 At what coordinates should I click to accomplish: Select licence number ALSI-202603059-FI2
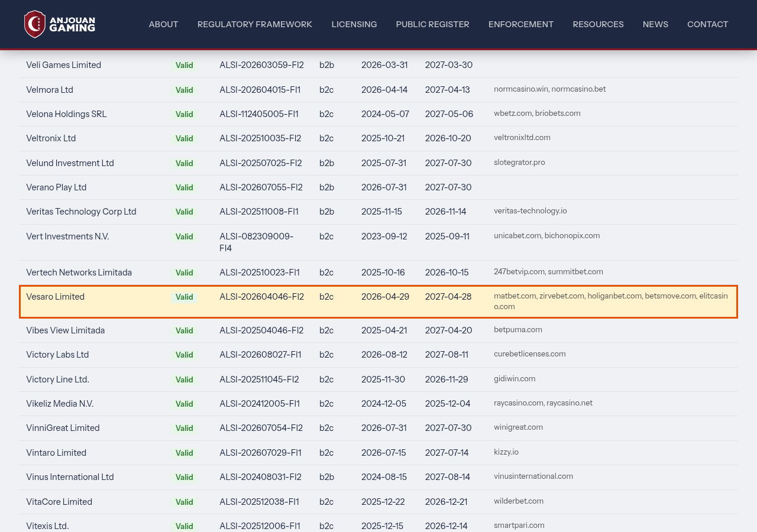click(x=261, y=65)
